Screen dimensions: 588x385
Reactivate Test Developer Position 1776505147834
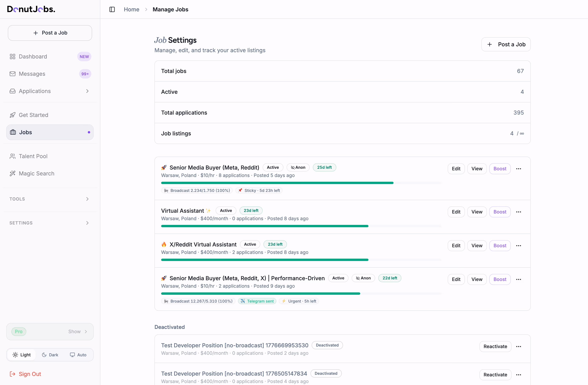495,375
